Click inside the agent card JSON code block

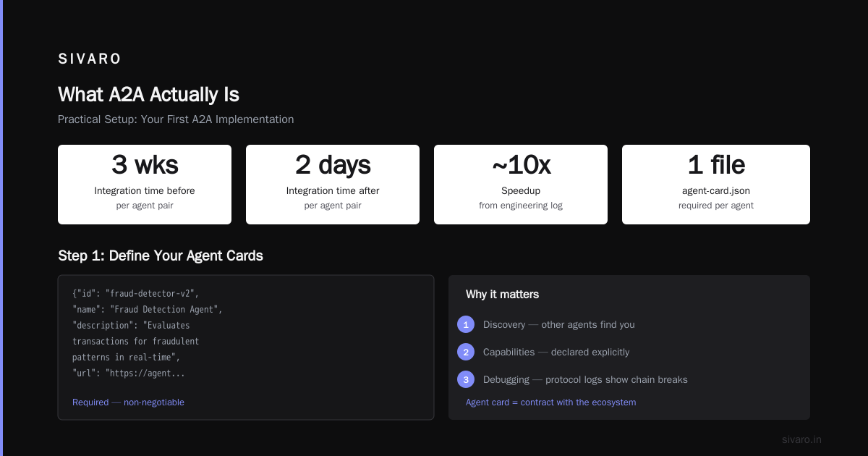pyautogui.click(x=246, y=347)
